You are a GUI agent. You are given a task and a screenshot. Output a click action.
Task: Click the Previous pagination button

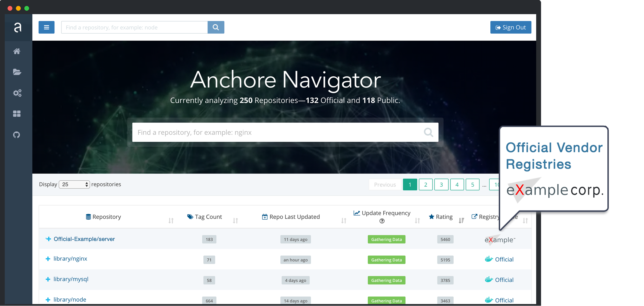pyautogui.click(x=385, y=185)
